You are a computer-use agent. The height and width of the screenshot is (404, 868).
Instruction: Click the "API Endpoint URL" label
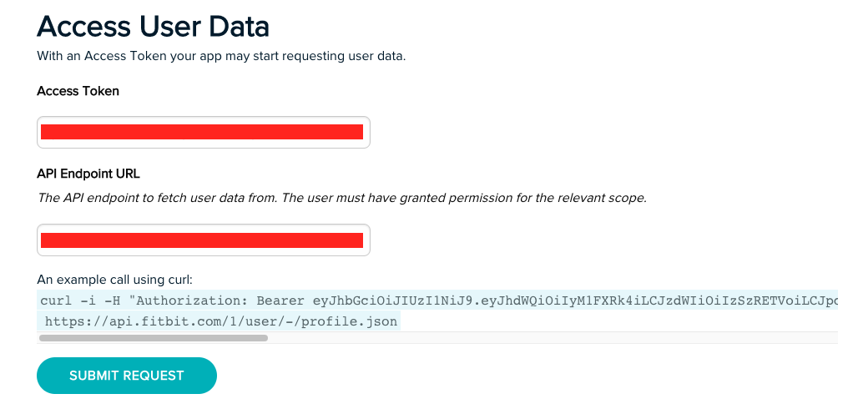click(x=88, y=174)
